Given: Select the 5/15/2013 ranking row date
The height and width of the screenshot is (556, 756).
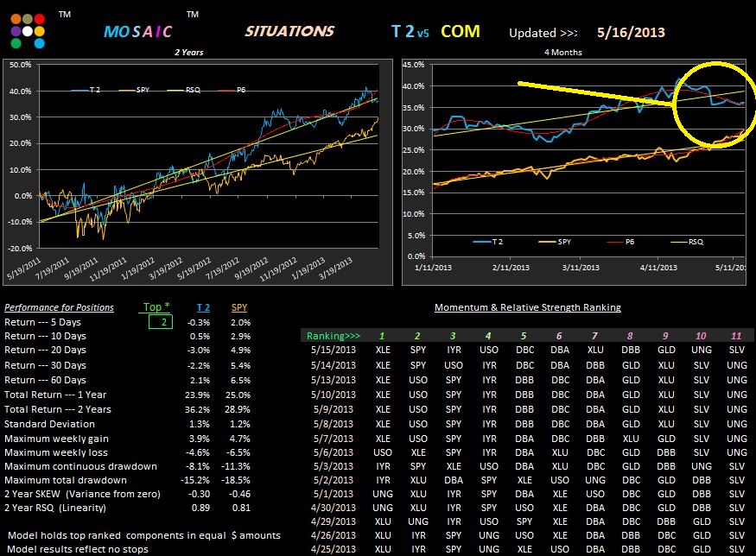Looking at the screenshot, I should (x=334, y=350).
